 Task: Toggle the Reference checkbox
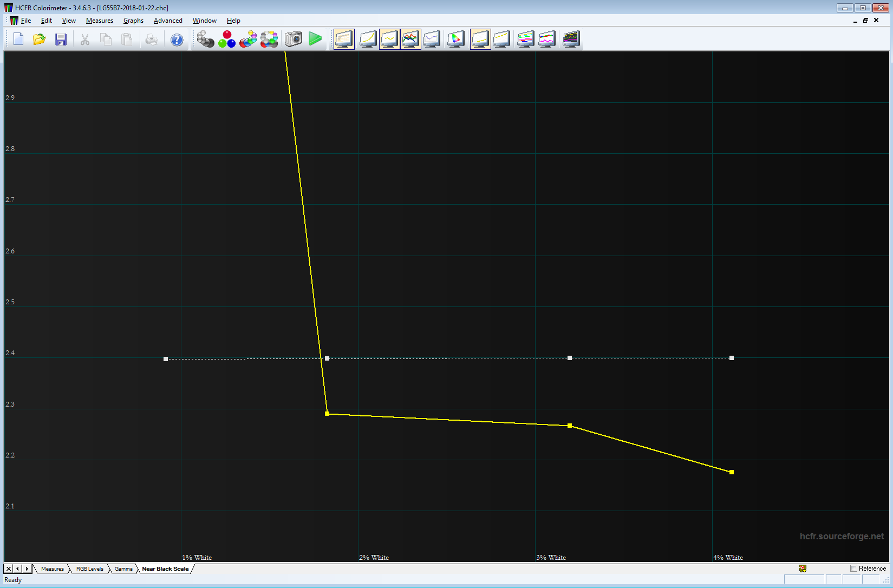point(853,569)
